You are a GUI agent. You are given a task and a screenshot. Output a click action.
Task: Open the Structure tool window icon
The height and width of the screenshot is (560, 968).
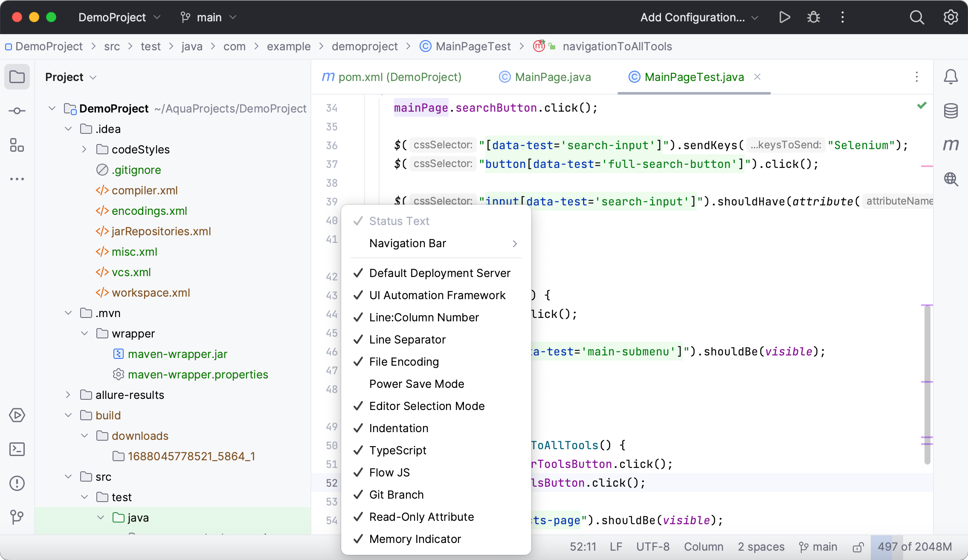pyautogui.click(x=17, y=145)
